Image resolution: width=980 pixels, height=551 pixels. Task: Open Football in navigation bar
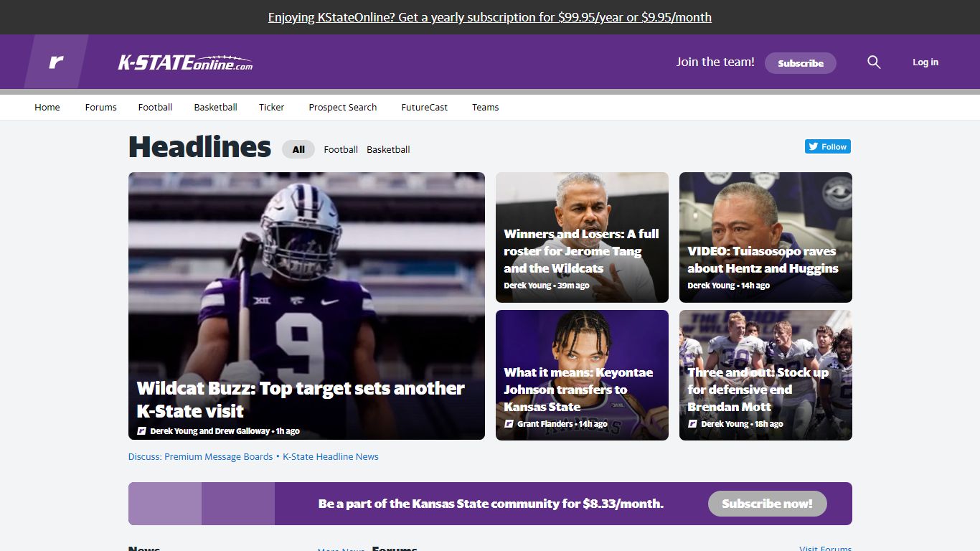tap(155, 107)
